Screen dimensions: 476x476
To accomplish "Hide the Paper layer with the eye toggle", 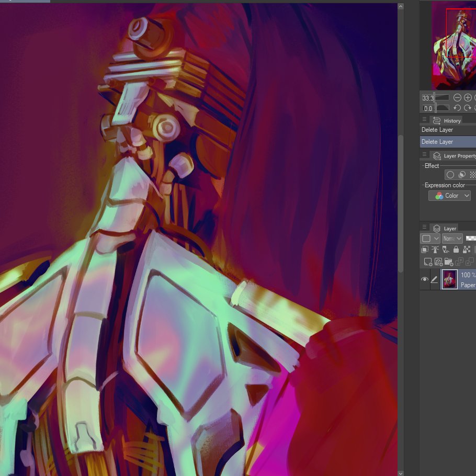I will click(x=425, y=279).
